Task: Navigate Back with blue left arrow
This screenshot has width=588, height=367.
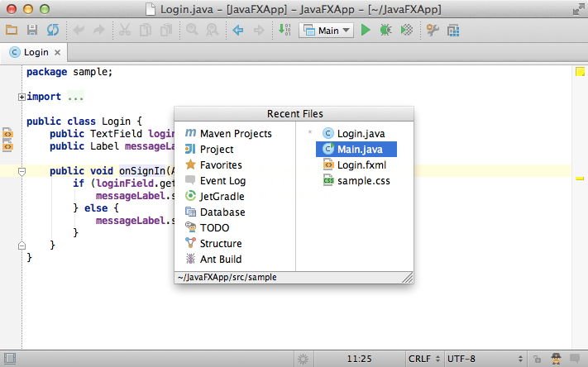Action: [238, 30]
